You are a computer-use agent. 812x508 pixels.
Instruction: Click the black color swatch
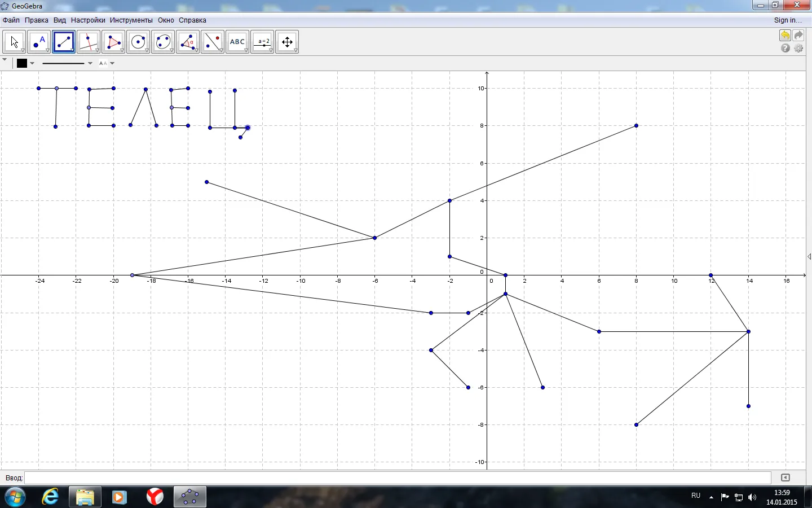(22, 63)
